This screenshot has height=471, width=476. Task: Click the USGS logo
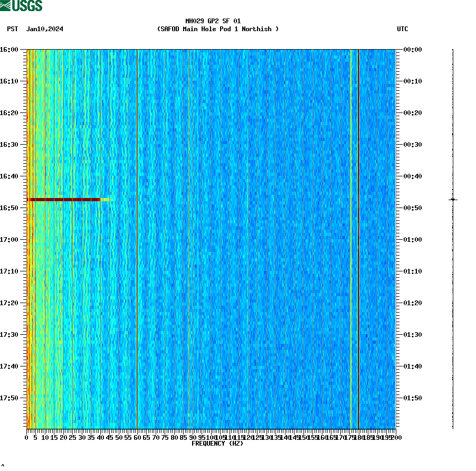21,5
